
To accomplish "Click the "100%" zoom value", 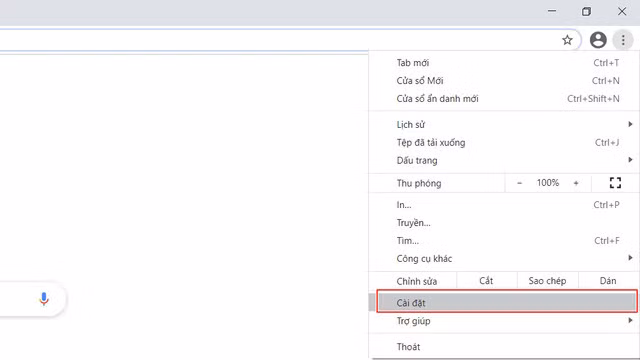I will [547, 183].
